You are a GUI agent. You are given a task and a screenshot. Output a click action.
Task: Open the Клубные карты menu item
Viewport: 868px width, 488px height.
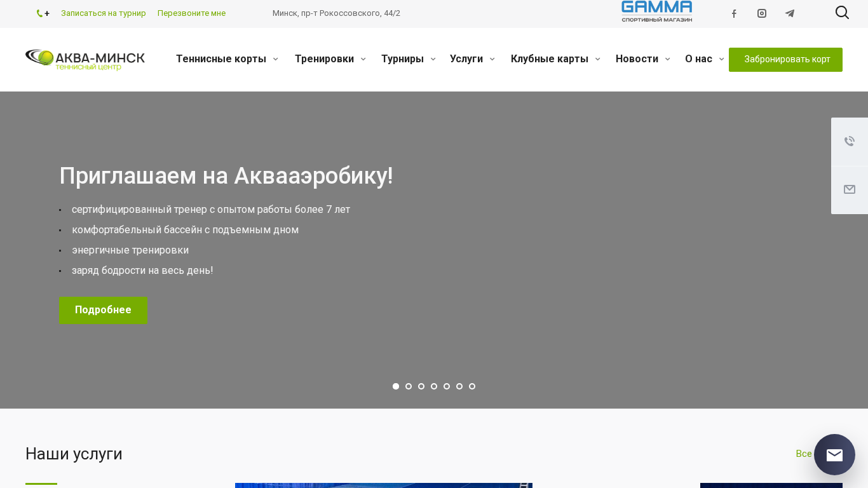(550, 59)
